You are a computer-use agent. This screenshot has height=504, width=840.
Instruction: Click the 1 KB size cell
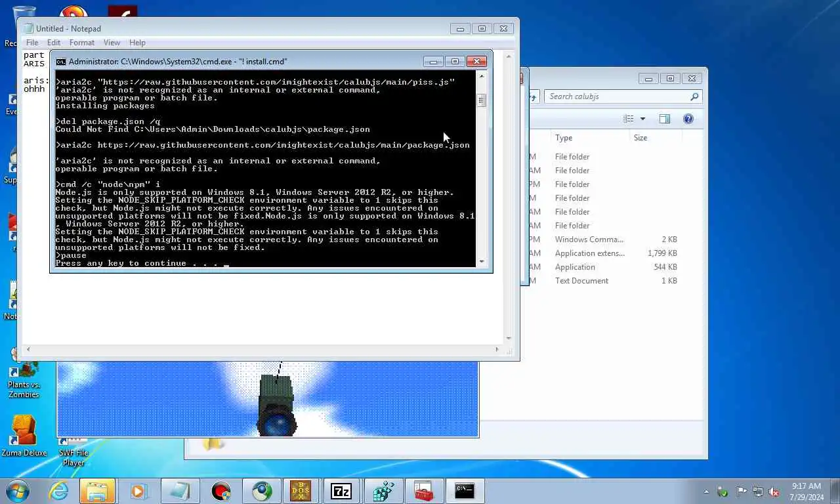coord(669,281)
